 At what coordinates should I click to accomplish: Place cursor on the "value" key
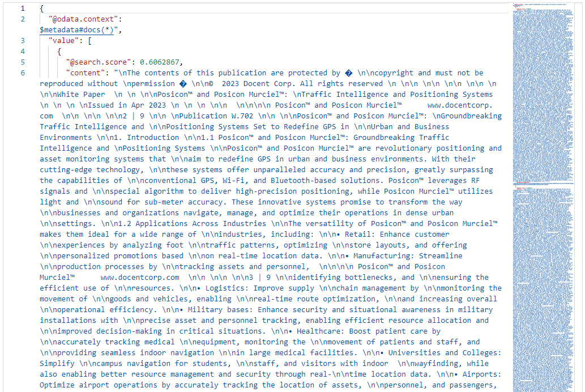click(x=63, y=41)
